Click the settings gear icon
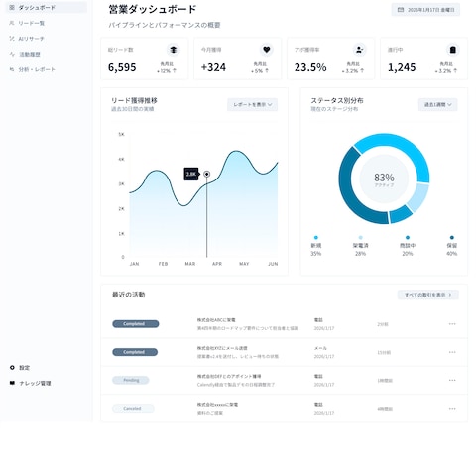Screen dimensions: 476x476 click(x=12, y=368)
